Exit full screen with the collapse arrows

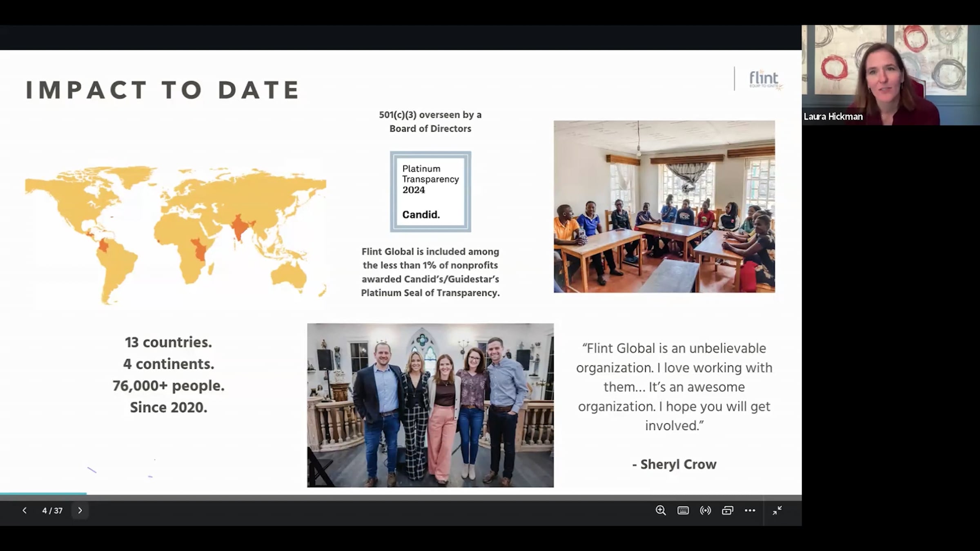point(777,510)
